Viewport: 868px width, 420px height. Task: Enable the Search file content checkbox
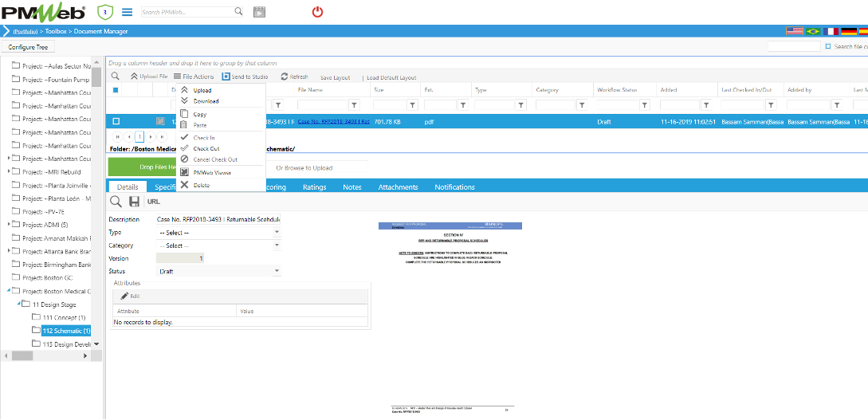pyautogui.click(x=828, y=46)
